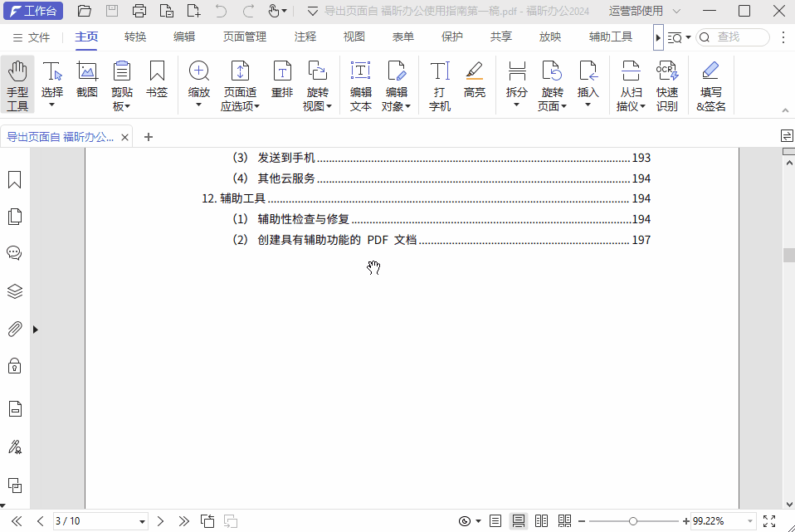Enable single page view mode

click(x=495, y=520)
